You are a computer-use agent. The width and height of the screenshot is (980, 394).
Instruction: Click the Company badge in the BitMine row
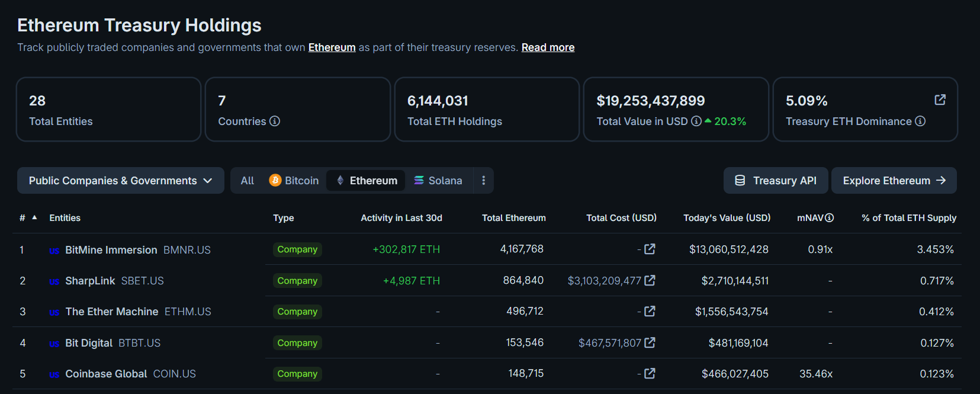pos(297,249)
